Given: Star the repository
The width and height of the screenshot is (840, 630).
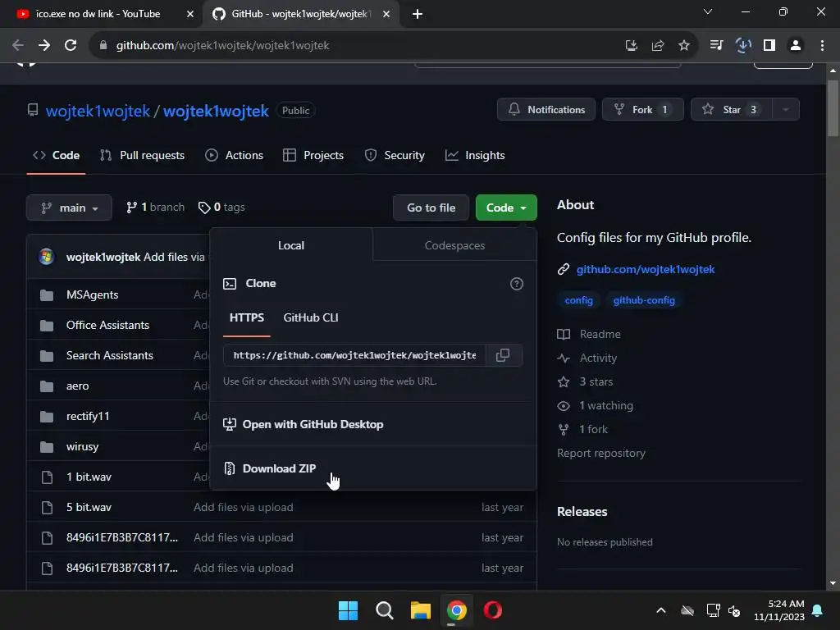Looking at the screenshot, I should (x=731, y=109).
